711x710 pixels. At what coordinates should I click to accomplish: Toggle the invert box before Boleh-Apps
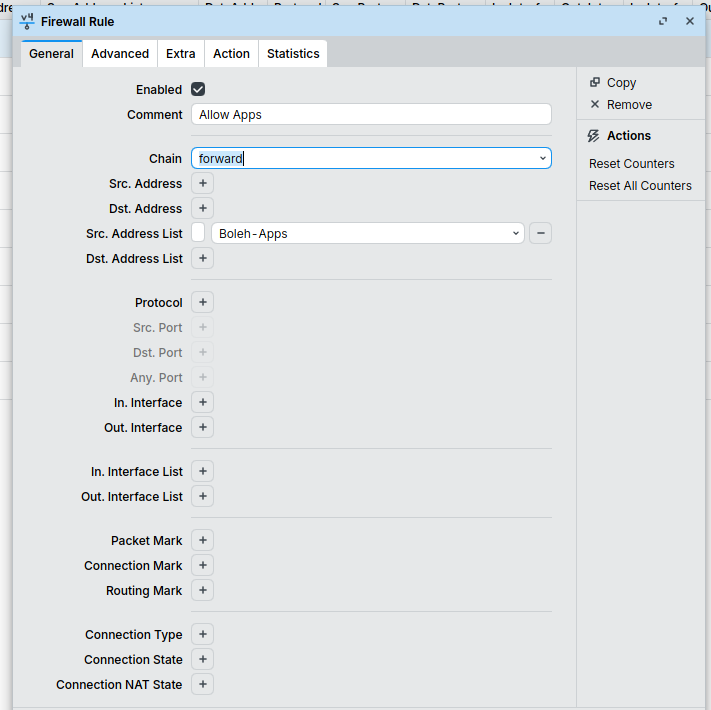[x=198, y=233]
